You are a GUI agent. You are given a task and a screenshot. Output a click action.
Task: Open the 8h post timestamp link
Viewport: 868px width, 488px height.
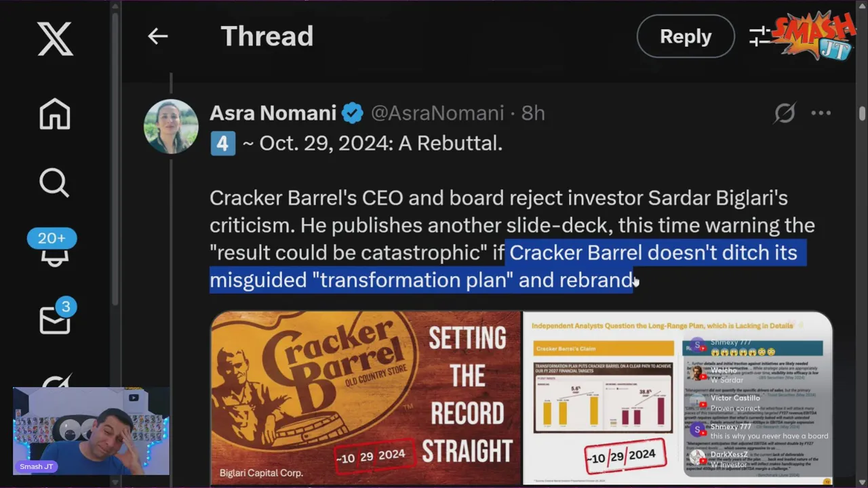pyautogui.click(x=533, y=113)
